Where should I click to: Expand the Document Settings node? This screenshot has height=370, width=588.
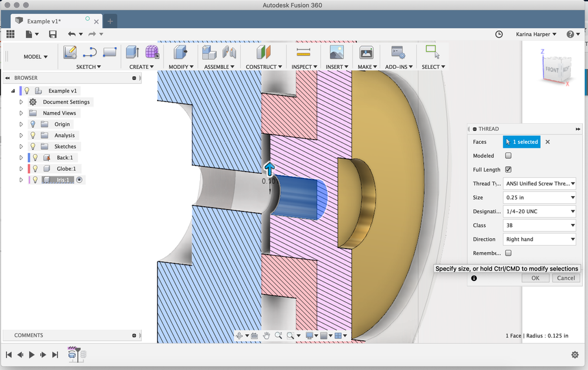coord(21,102)
